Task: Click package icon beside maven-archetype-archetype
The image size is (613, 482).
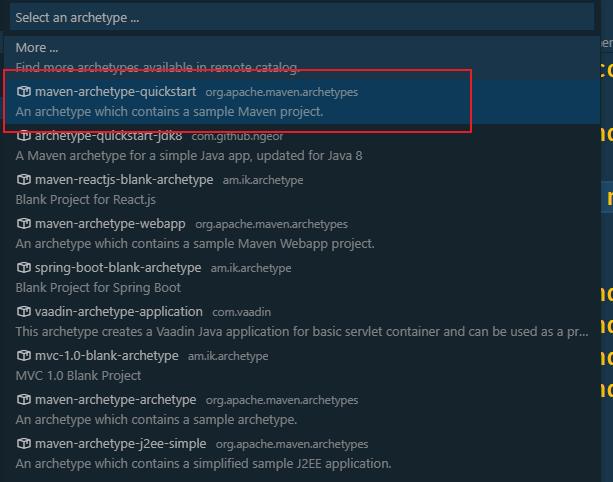Action: [24, 400]
